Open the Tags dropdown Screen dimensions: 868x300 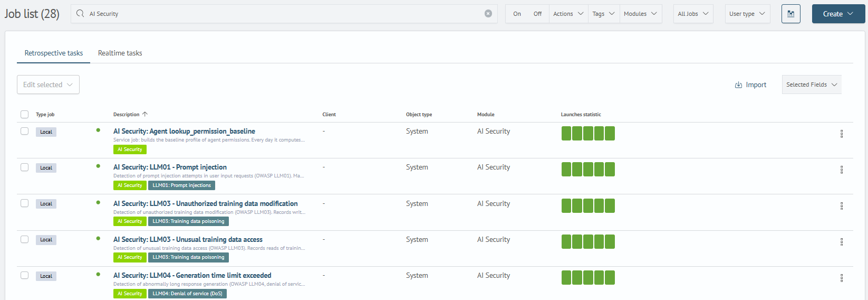click(x=604, y=14)
